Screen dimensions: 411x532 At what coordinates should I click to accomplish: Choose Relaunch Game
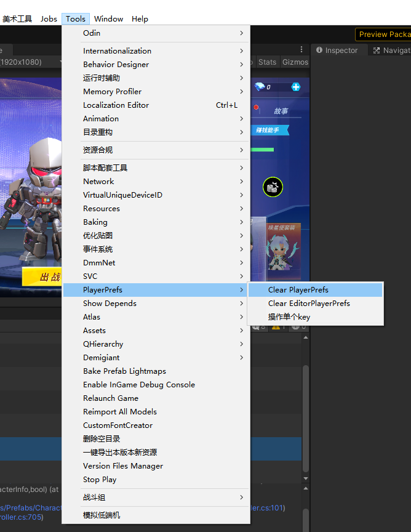pyautogui.click(x=156, y=398)
